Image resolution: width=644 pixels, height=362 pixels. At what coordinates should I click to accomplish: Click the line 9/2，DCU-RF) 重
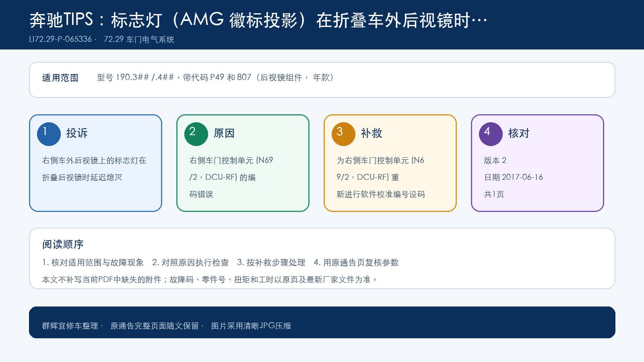[x=368, y=177]
